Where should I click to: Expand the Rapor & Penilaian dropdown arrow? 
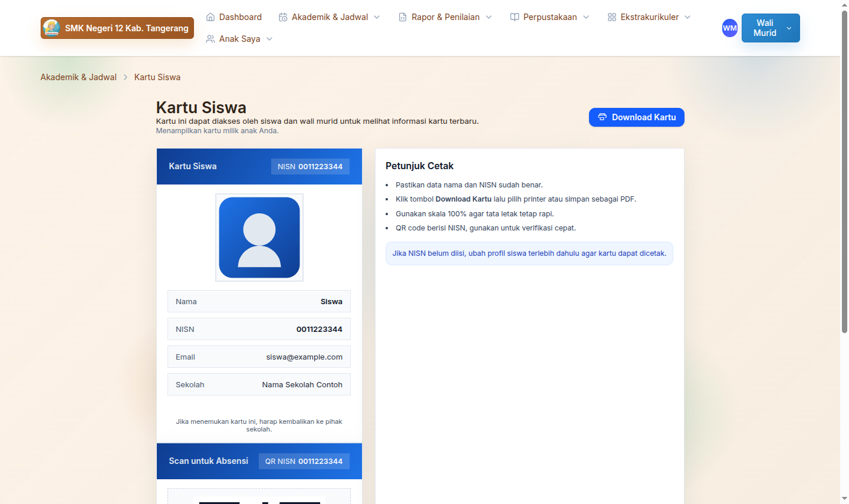coord(489,17)
